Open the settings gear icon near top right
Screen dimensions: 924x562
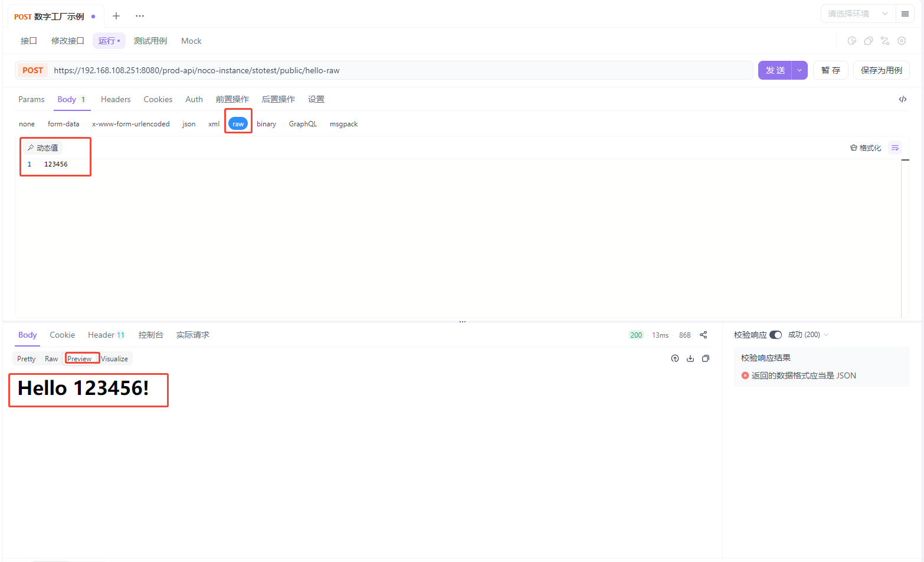(902, 41)
